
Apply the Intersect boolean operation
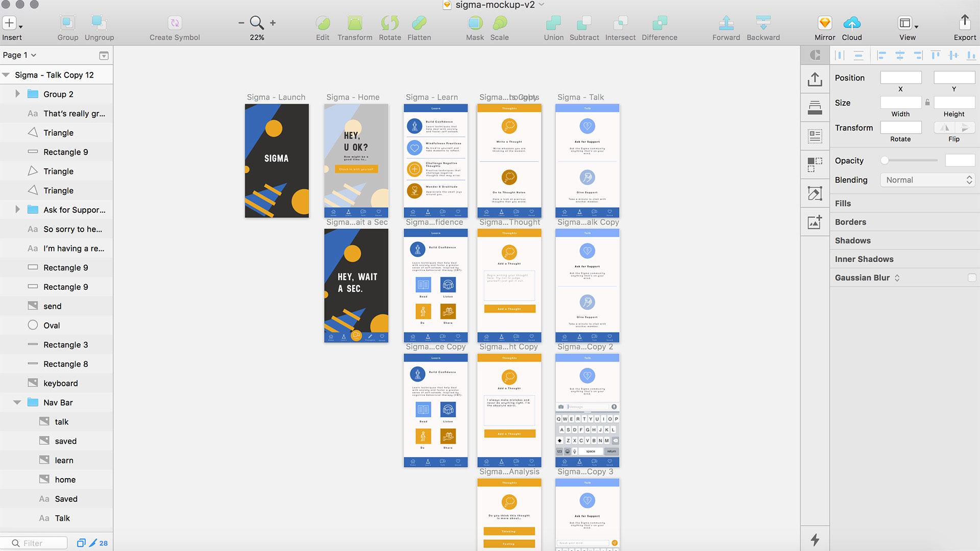pyautogui.click(x=620, y=23)
